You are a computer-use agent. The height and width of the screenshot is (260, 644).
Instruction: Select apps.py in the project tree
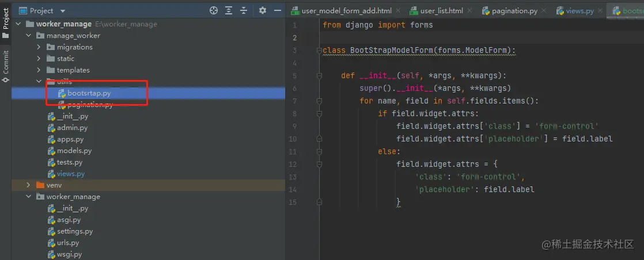click(148, 139)
